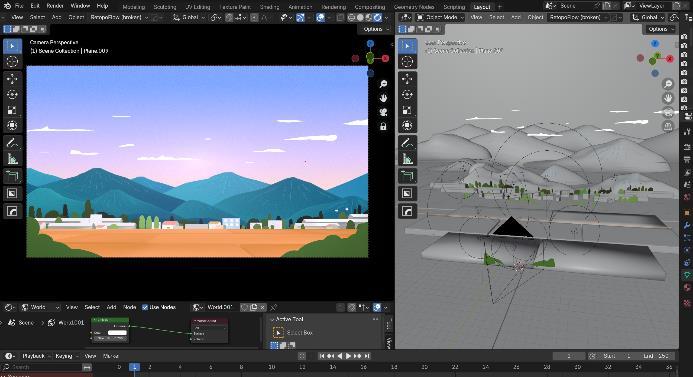Switch to solid shading in left viewport
Image resolution: width=693 pixels, height=377 pixels.
coord(360,18)
